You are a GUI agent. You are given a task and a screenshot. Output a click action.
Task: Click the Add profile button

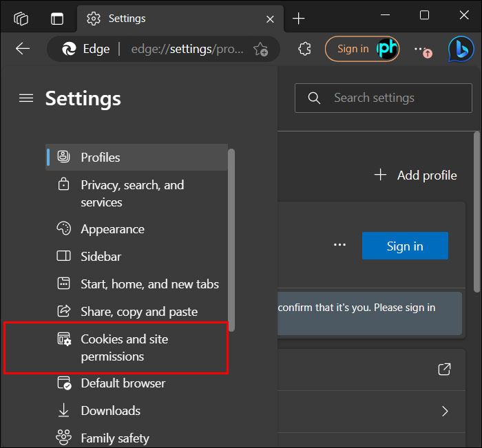[x=416, y=175]
